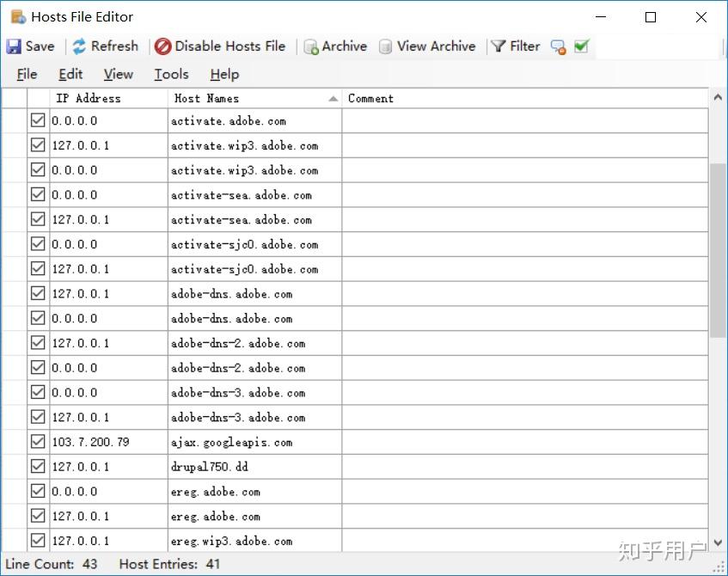728x576 pixels.
Task: Click the Refresh arrows icon
Action: pos(79,46)
